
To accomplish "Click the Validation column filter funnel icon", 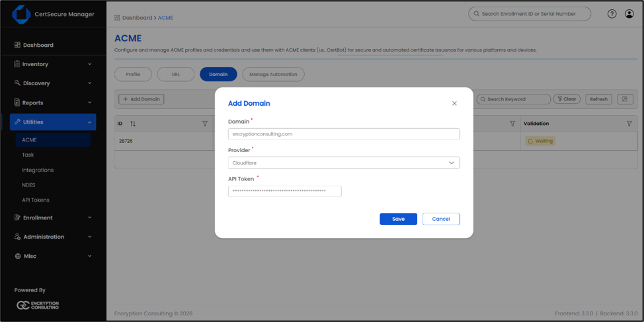I will pos(629,124).
